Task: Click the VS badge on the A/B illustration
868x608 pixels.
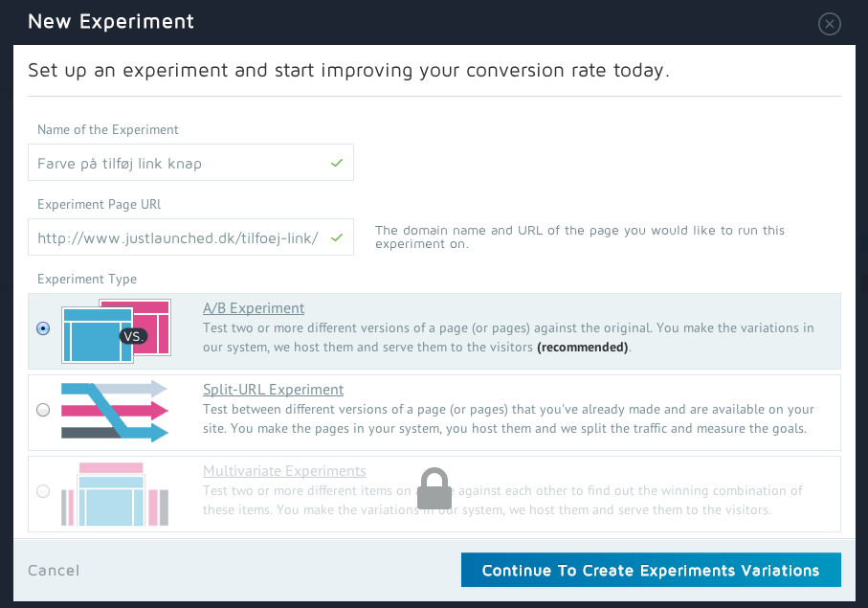Action: [x=132, y=336]
